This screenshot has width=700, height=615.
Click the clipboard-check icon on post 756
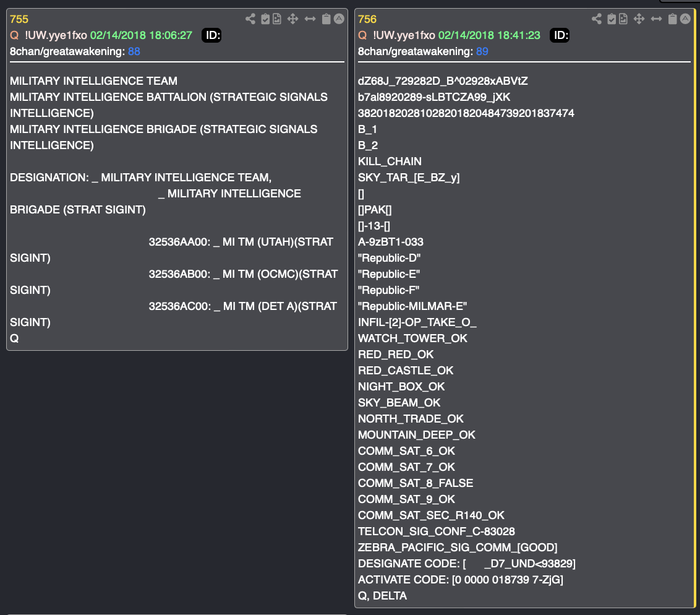point(612,19)
